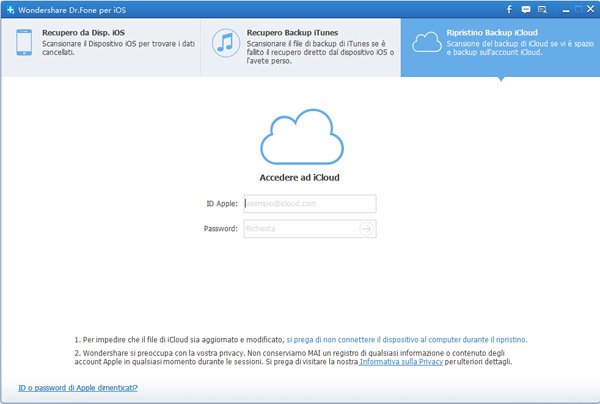This screenshot has height=404, width=600.
Task: Open ID o password di Apple dimenticati link
Action: [x=78, y=388]
